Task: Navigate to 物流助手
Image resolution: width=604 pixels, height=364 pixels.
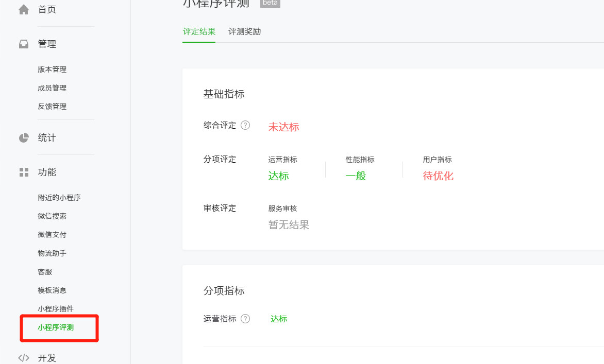Action: tap(52, 253)
